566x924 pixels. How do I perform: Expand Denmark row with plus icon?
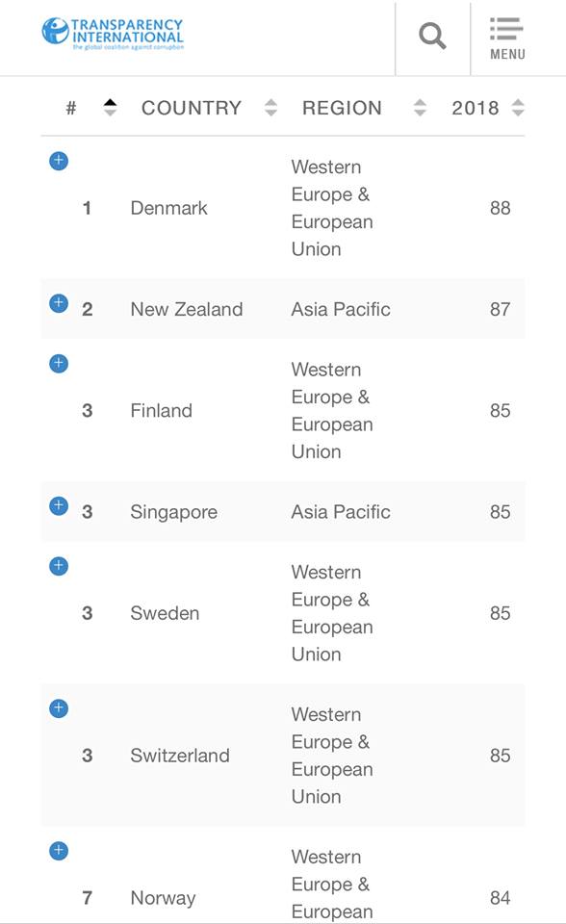[x=59, y=161]
